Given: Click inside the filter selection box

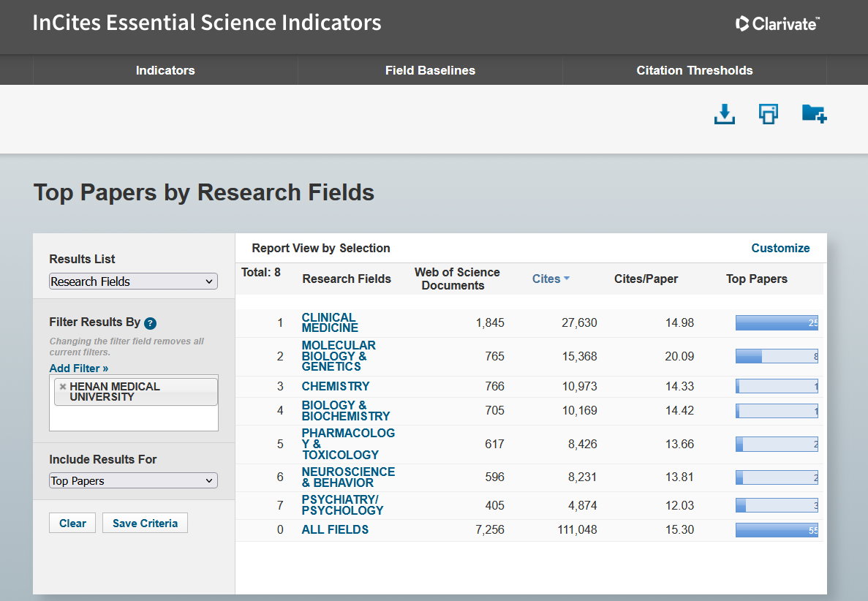Looking at the screenshot, I should coord(133,418).
